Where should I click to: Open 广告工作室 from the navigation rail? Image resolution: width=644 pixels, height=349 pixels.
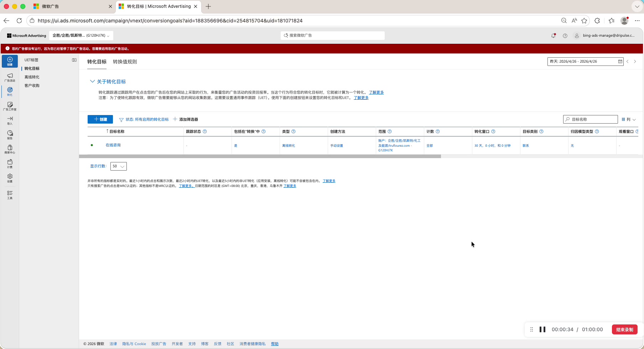click(x=10, y=106)
